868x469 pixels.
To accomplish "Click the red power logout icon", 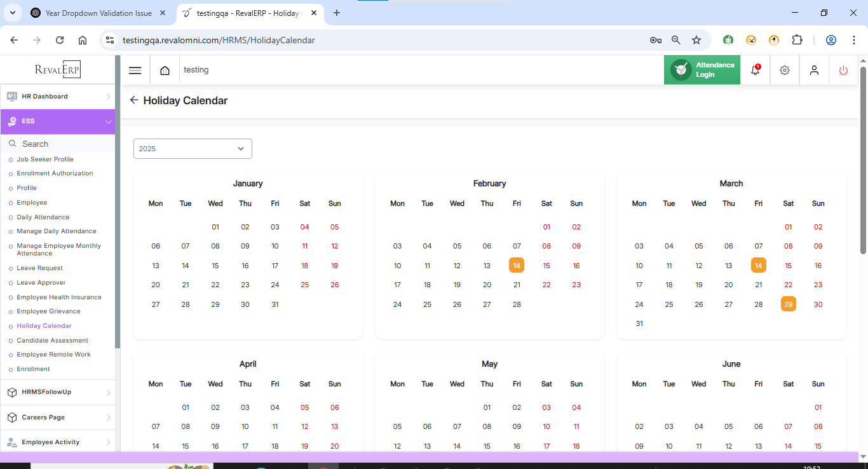I will tap(843, 71).
